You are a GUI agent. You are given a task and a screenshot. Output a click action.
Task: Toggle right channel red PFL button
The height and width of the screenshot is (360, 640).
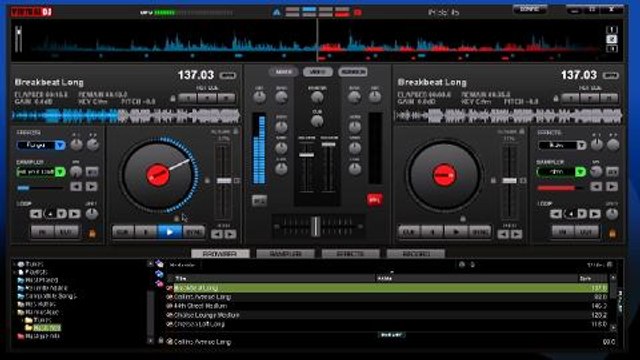tap(375, 200)
